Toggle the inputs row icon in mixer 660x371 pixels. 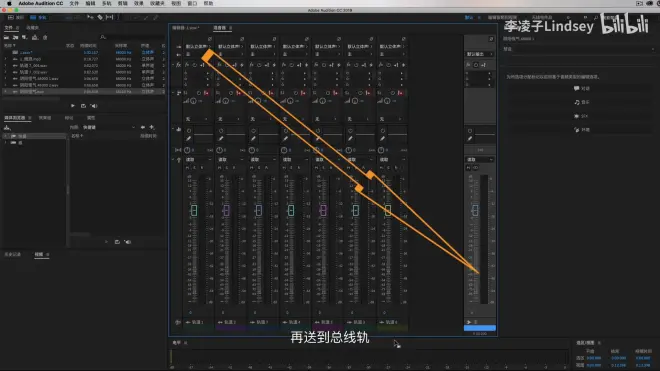(178, 46)
